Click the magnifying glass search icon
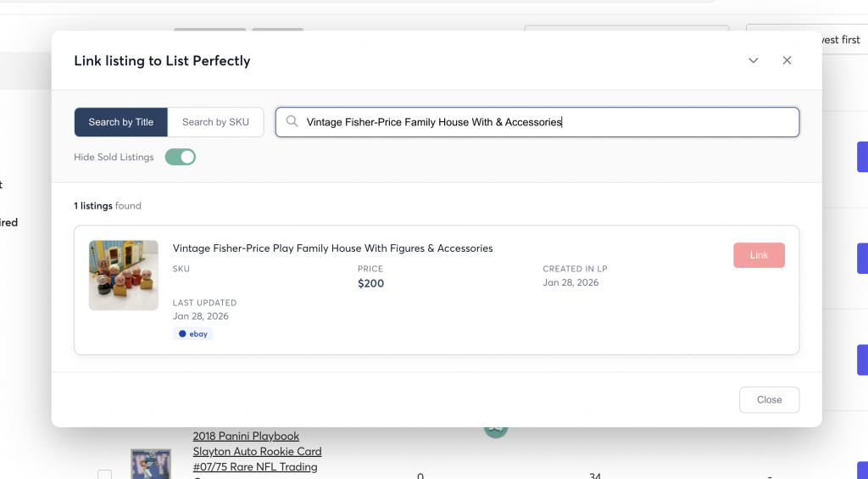The width and height of the screenshot is (868, 479). [x=292, y=122]
